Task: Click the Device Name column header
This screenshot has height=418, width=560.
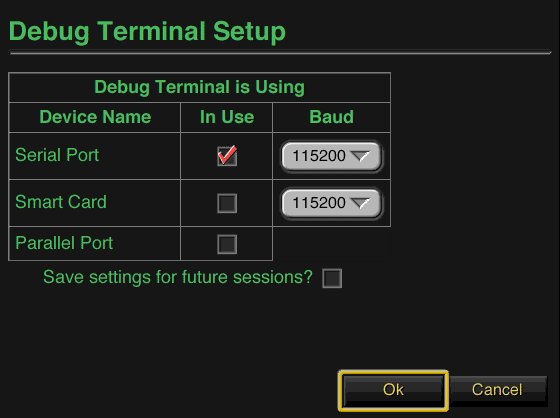Action: tap(95, 117)
